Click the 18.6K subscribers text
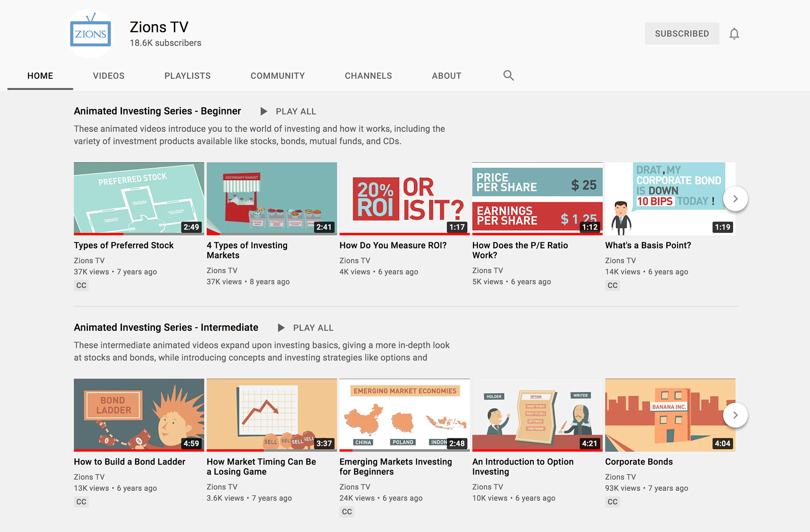The width and height of the screenshot is (810, 532). (165, 43)
